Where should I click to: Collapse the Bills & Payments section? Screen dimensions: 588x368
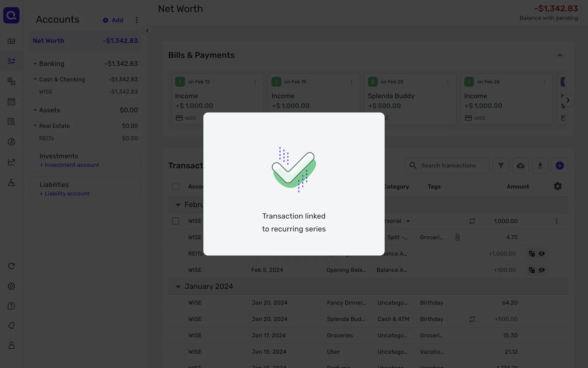560,55
